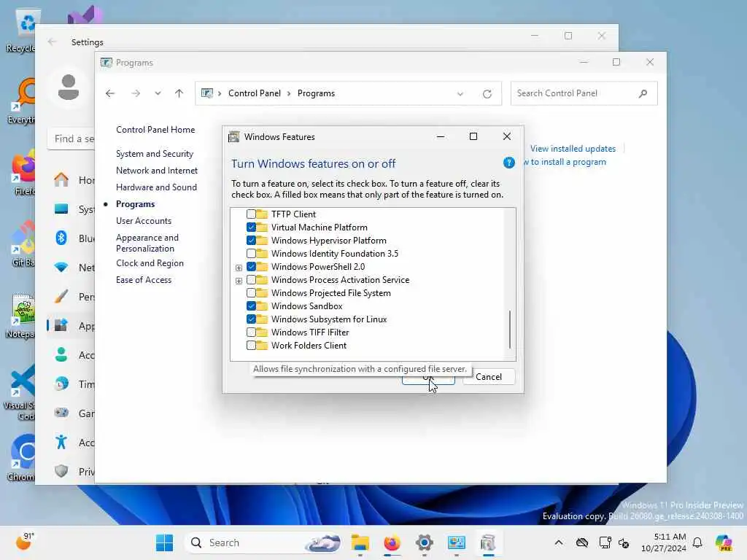The width and height of the screenshot is (747, 560).
Task: Check the TFTP Client checkbox
Action: [251, 214]
